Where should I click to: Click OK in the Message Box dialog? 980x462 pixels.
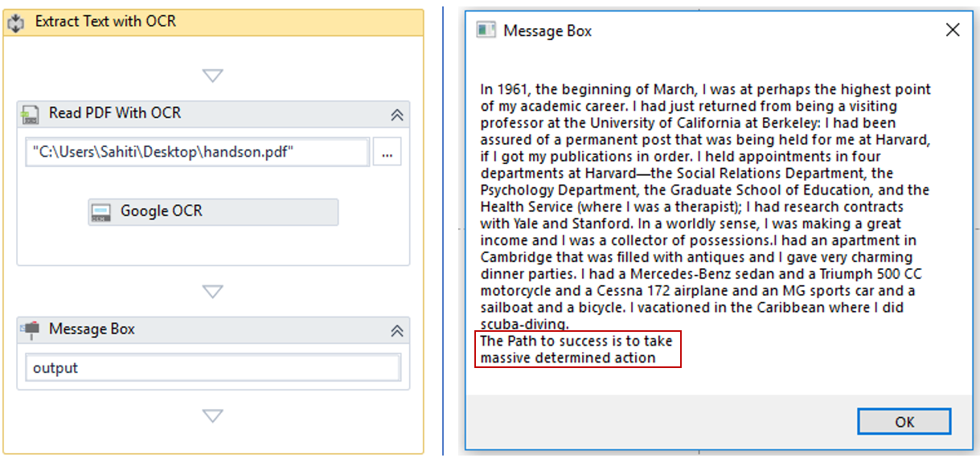904,422
